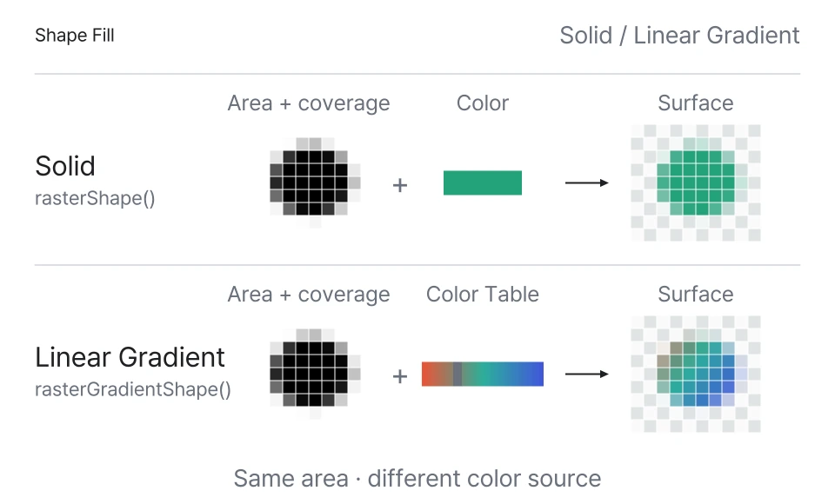Image resolution: width=835 pixels, height=504 pixels.
Task: Click the green Solid surface result grid
Action: 696,183
